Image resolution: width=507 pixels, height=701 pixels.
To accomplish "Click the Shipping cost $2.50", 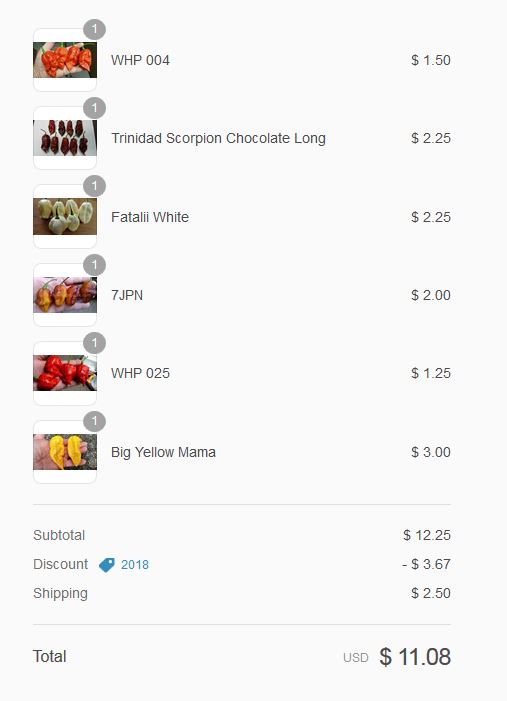I will (x=431, y=593).
